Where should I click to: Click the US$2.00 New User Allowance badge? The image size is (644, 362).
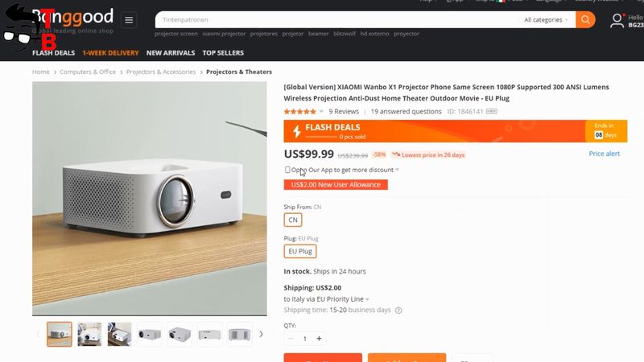pyautogui.click(x=336, y=185)
